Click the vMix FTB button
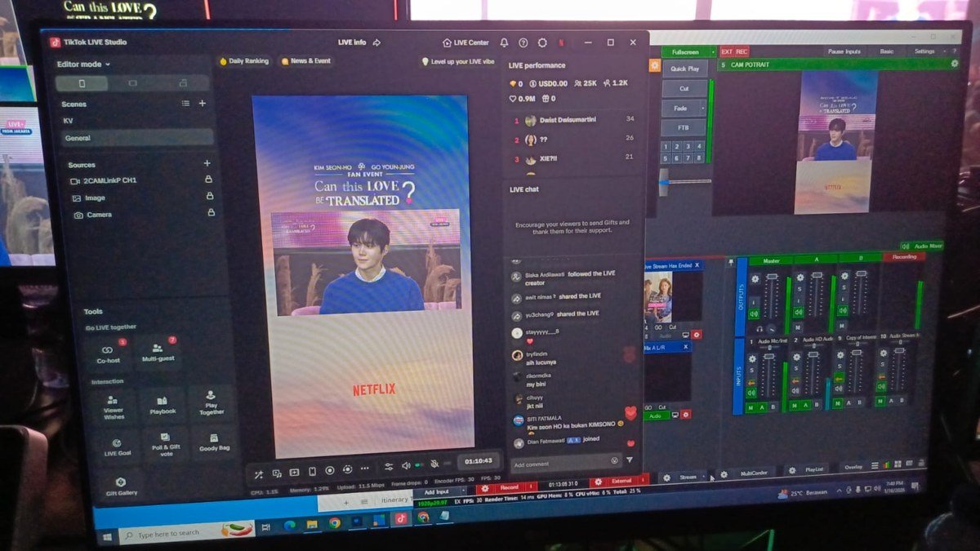Viewport: 980px width, 551px height. coord(684,127)
